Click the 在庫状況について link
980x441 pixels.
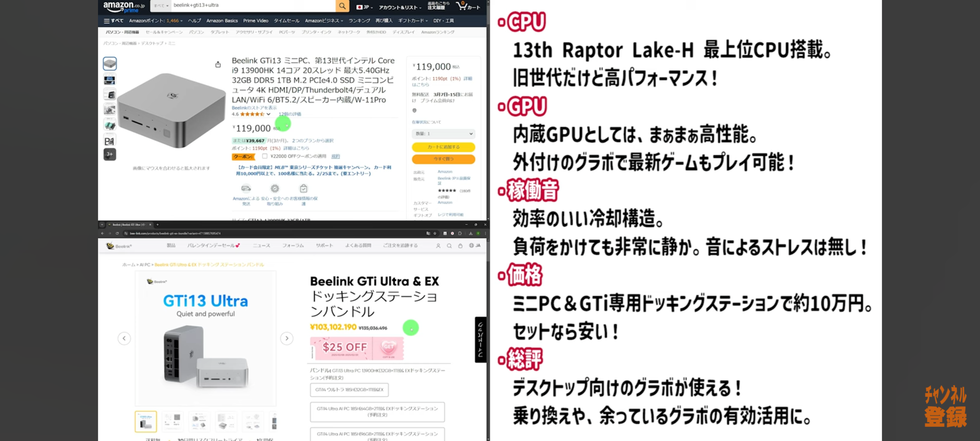click(426, 122)
